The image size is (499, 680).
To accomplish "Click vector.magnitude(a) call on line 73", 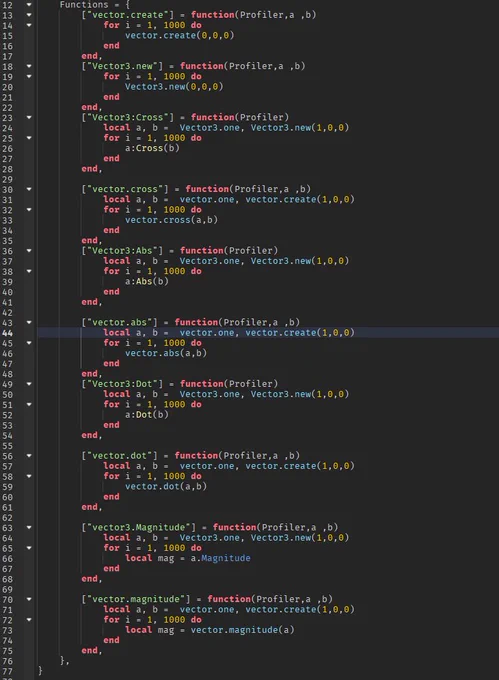I will point(242,630).
